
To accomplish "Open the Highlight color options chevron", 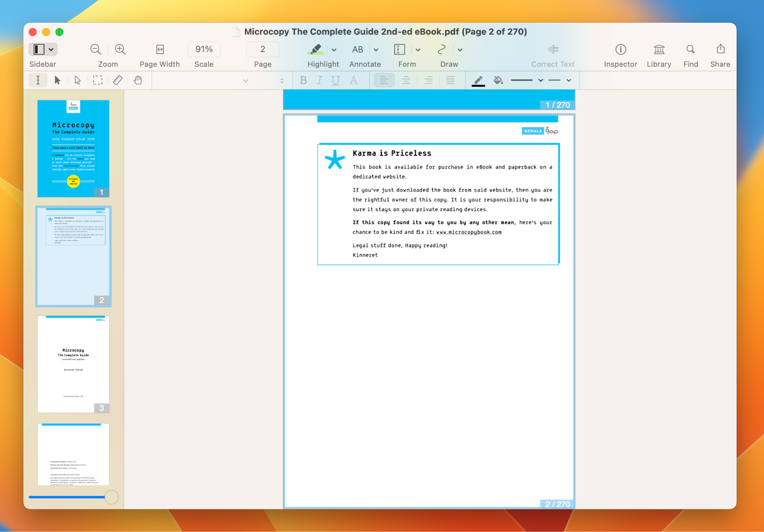I will pos(334,50).
